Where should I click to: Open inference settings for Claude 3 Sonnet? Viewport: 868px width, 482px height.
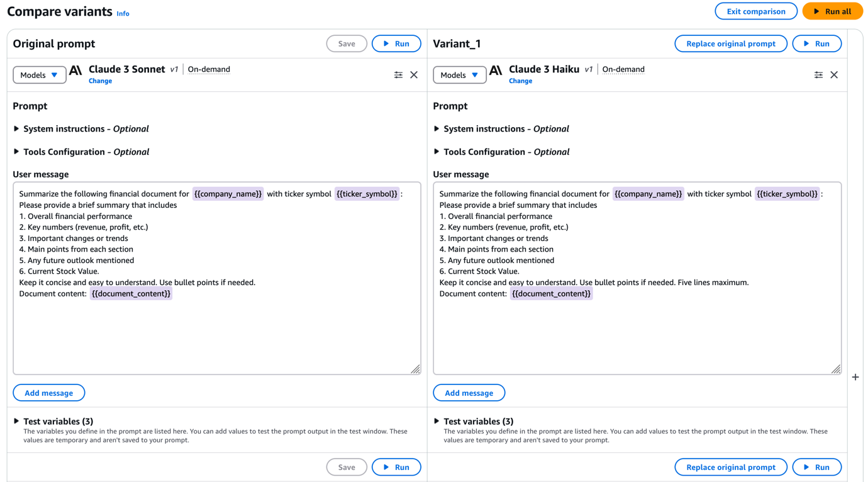pyautogui.click(x=398, y=75)
